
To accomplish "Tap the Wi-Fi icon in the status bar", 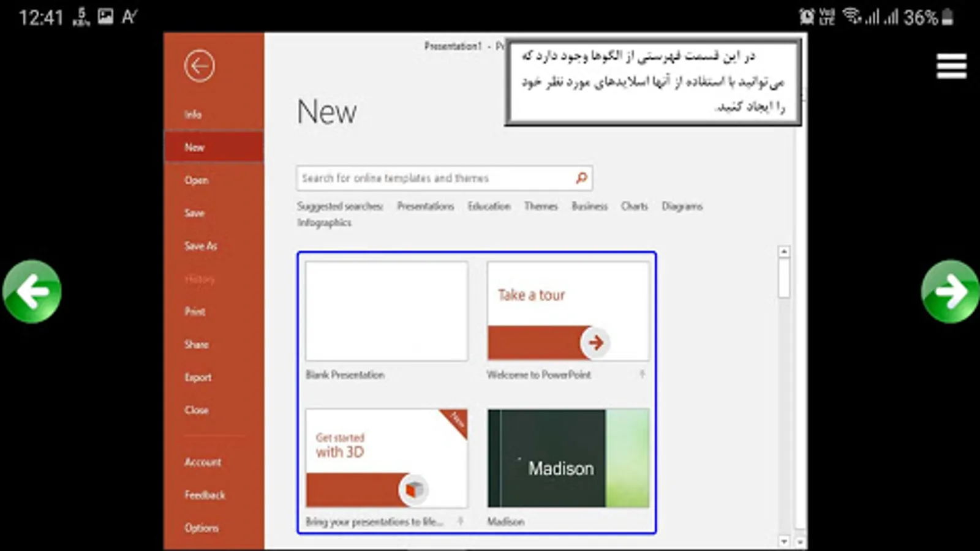I will pos(852,16).
